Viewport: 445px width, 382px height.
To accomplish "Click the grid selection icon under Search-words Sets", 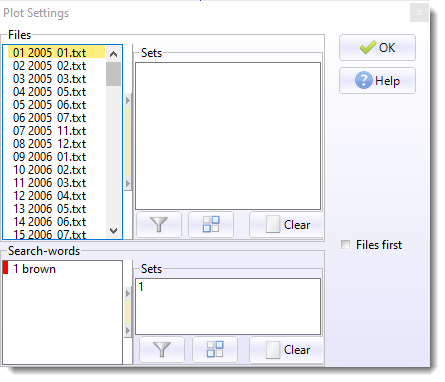I will click(x=215, y=349).
